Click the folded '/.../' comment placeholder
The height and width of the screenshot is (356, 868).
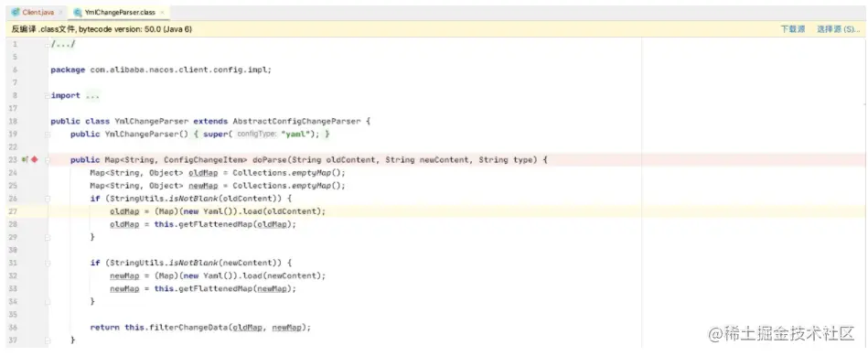click(62, 44)
